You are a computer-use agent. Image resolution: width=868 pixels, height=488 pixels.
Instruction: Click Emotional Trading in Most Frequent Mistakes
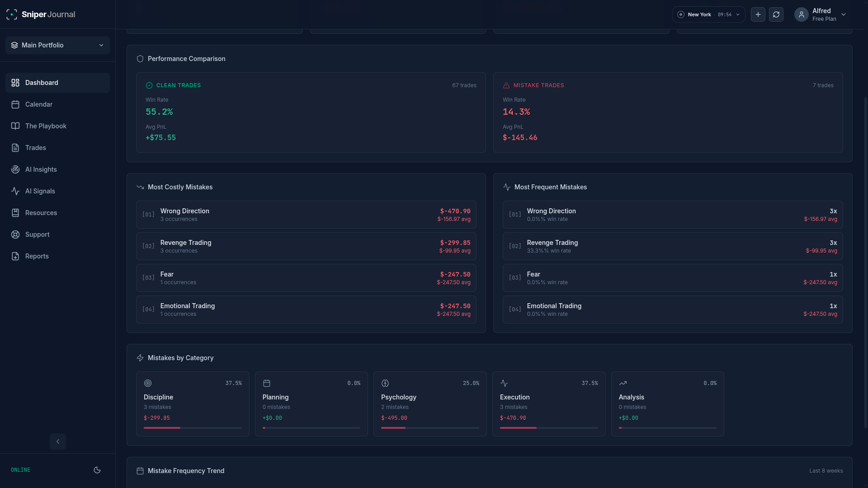coord(673,310)
